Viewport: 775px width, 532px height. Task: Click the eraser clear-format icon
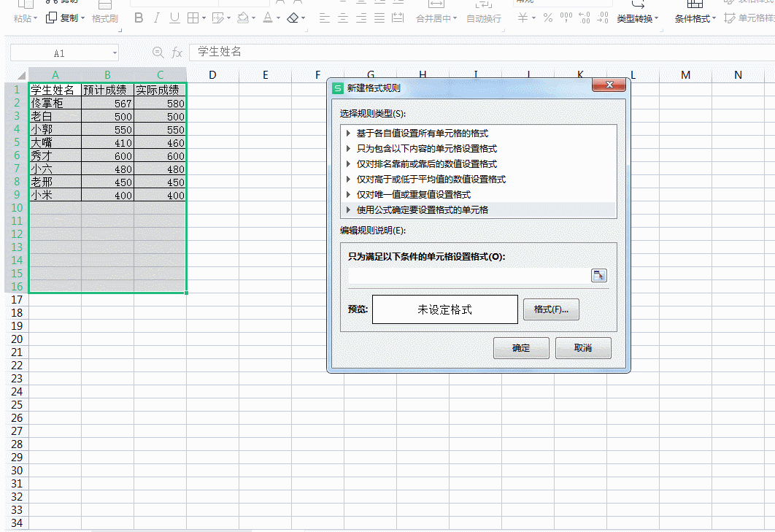point(293,18)
